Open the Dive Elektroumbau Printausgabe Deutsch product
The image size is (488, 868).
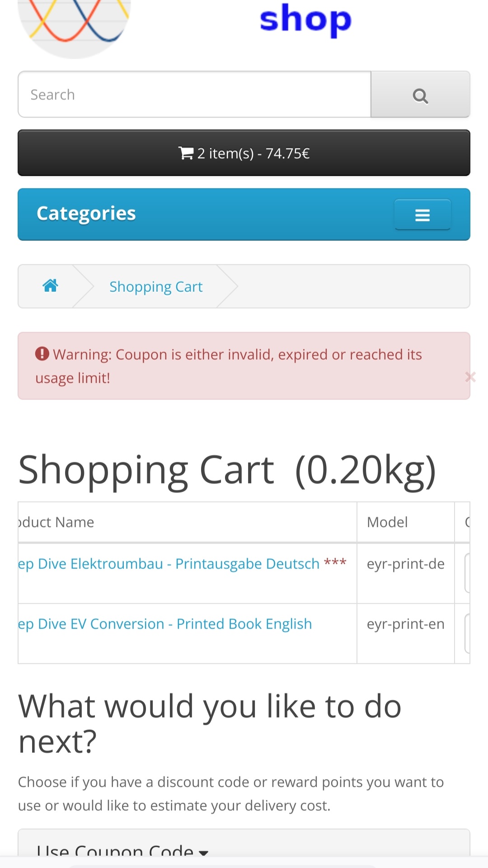(178, 564)
